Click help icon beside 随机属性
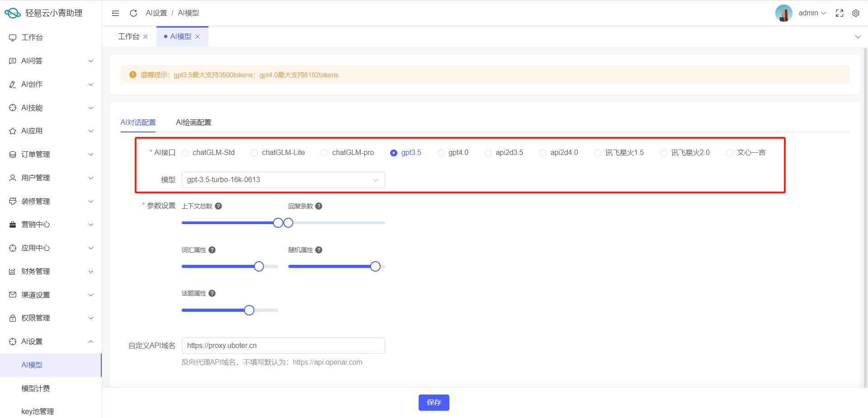 point(319,250)
